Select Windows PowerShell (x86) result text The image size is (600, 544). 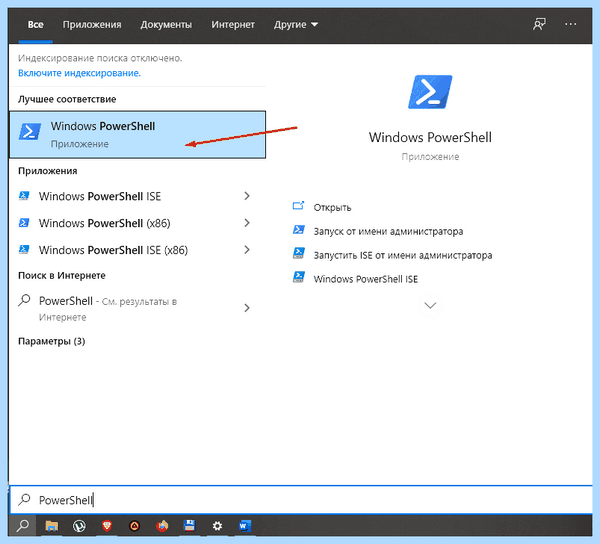104,223
